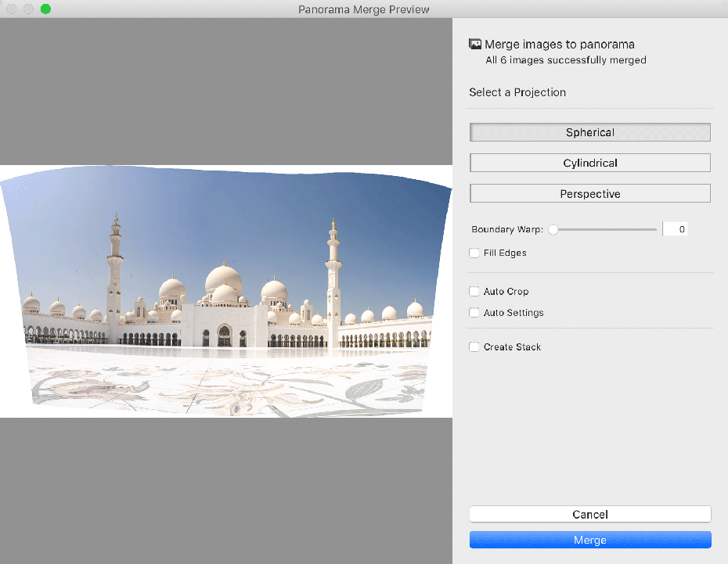728x564 pixels.
Task: Click the panorama merge icon
Action: click(475, 44)
